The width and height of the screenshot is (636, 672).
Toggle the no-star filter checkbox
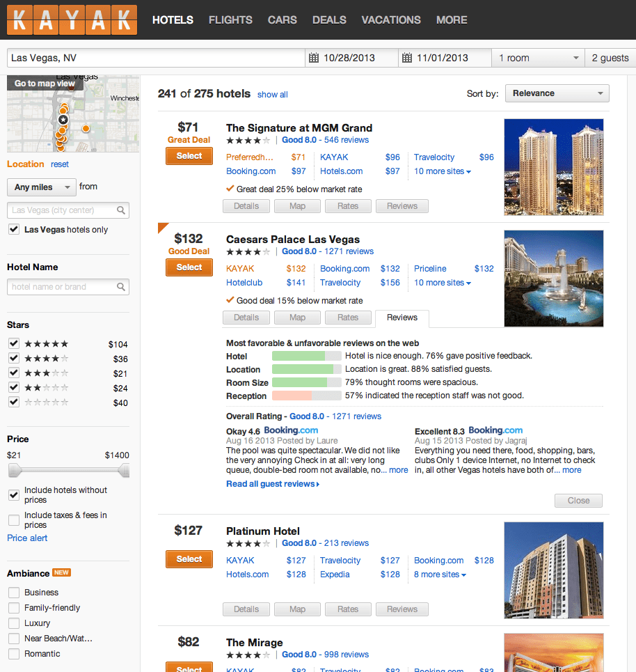(x=14, y=402)
